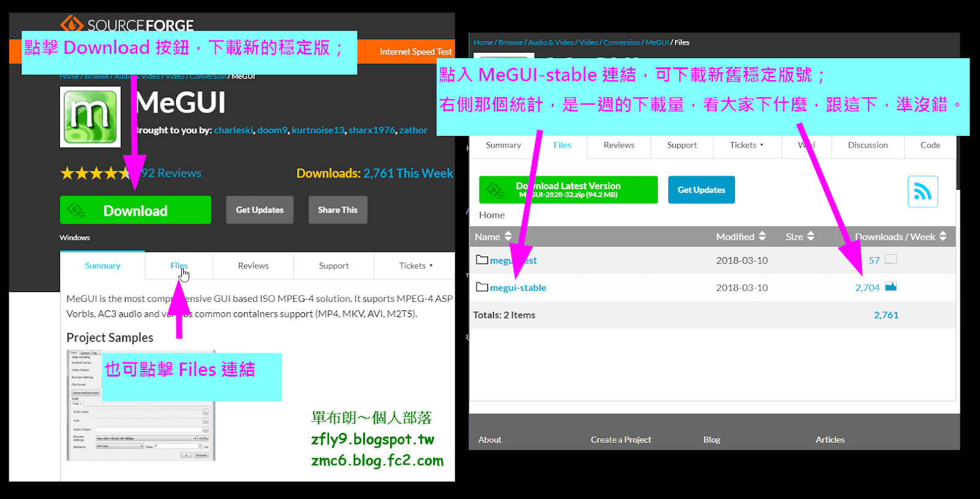Open the Files tab on MeGUI page
This screenshot has height=499, width=980.
(179, 266)
